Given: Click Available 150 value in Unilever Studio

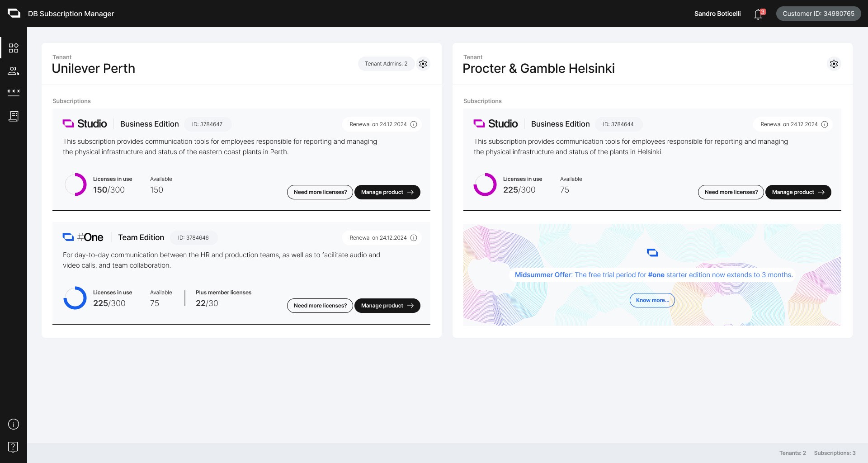Looking at the screenshot, I should [x=157, y=190].
